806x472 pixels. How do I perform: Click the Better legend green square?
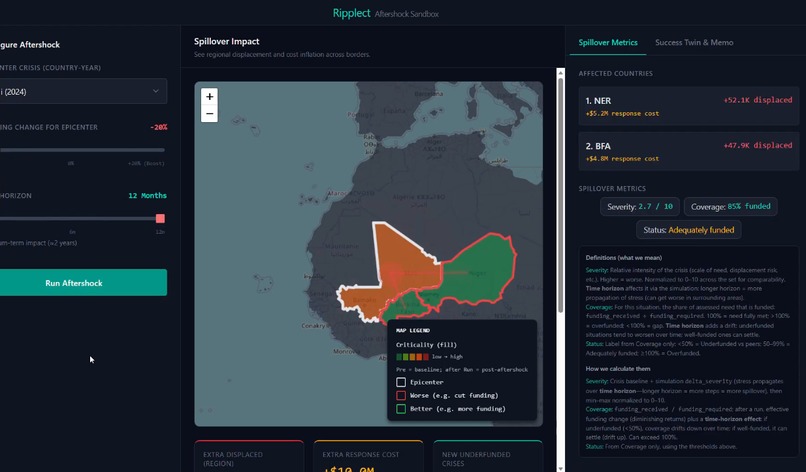pyautogui.click(x=401, y=409)
